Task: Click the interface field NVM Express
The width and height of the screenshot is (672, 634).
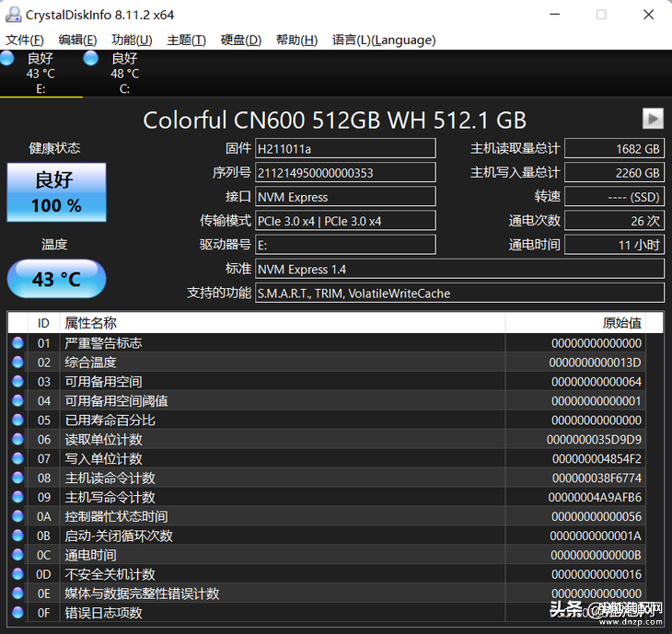Action: coord(345,197)
